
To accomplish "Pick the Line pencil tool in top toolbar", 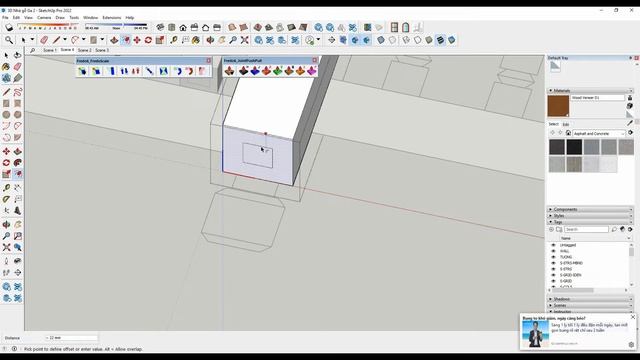I will pyautogui.click(x=56, y=40).
